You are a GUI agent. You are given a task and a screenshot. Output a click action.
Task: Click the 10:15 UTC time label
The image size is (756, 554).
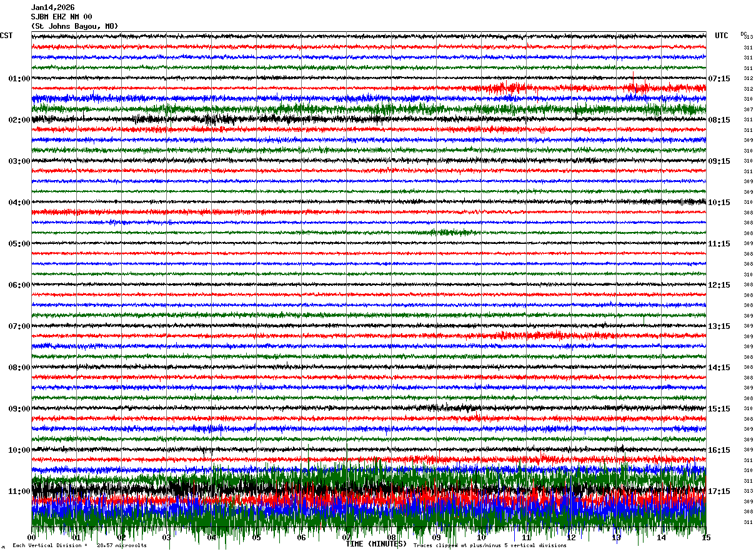pos(719,203)
